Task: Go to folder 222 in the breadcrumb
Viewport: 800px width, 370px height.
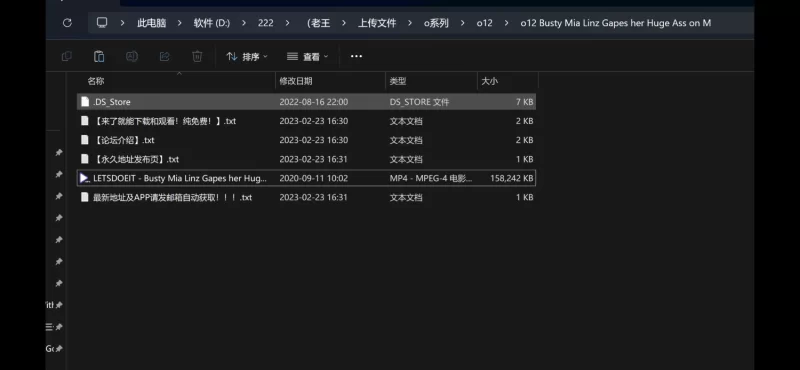Action: pos(265,23)
